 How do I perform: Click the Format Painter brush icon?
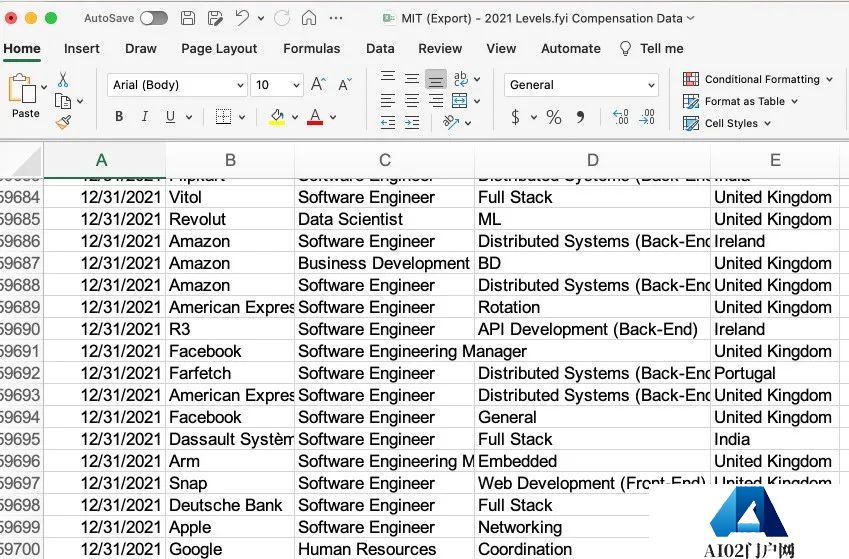(x=63, y=122)
